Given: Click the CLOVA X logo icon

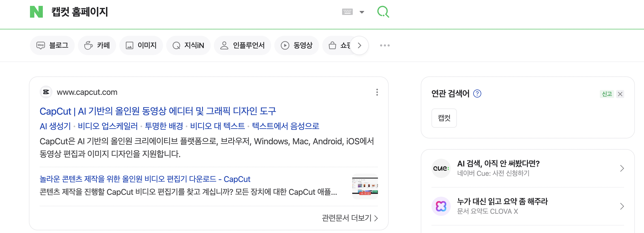Looking at the screenshot, I should pos(441,206).
